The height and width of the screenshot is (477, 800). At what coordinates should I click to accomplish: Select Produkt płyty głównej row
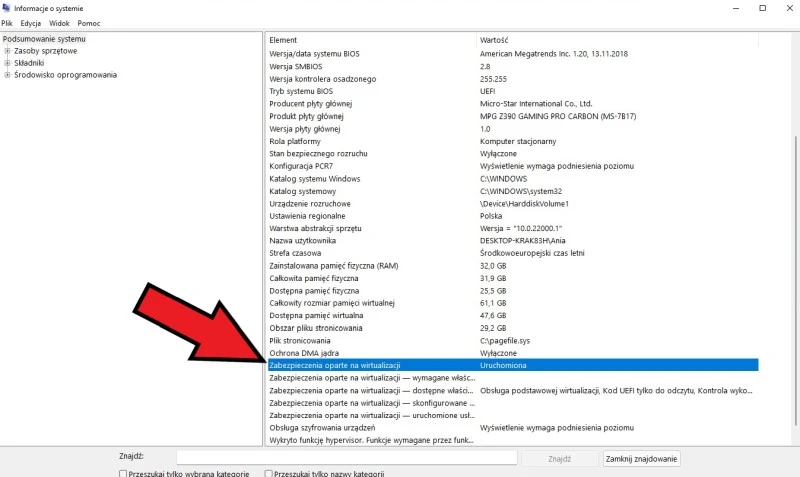click(512, 116)
